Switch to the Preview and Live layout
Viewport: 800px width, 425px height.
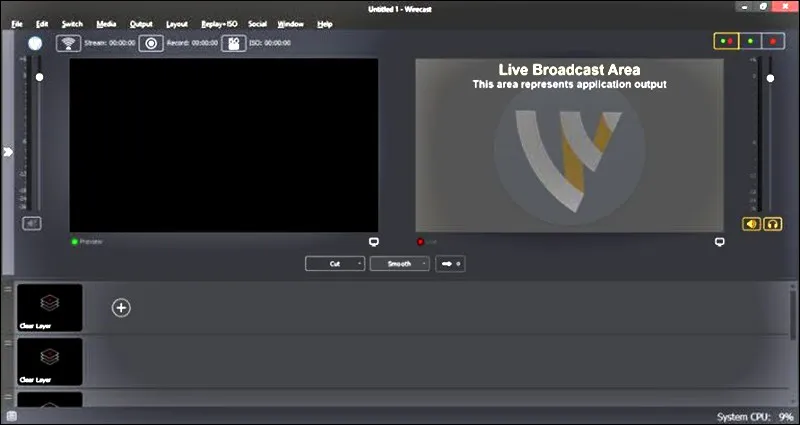pos(727,41)
